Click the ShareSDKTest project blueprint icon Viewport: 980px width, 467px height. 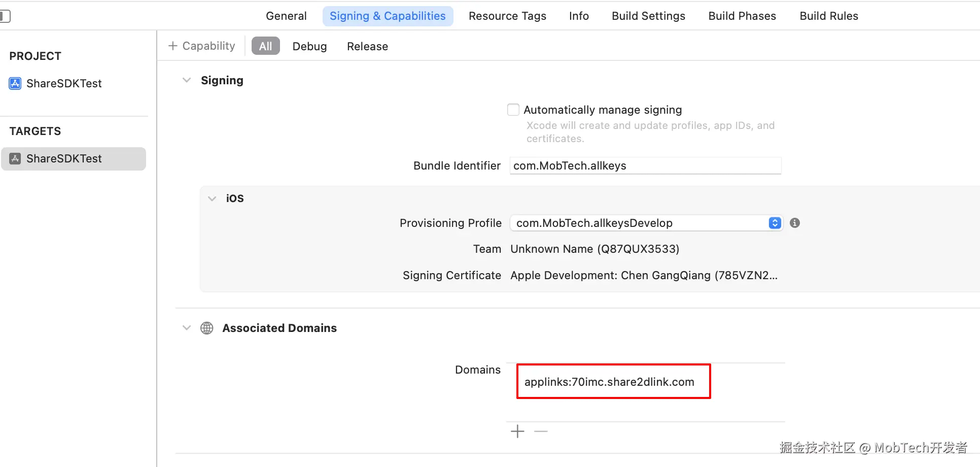click(15, 83)
